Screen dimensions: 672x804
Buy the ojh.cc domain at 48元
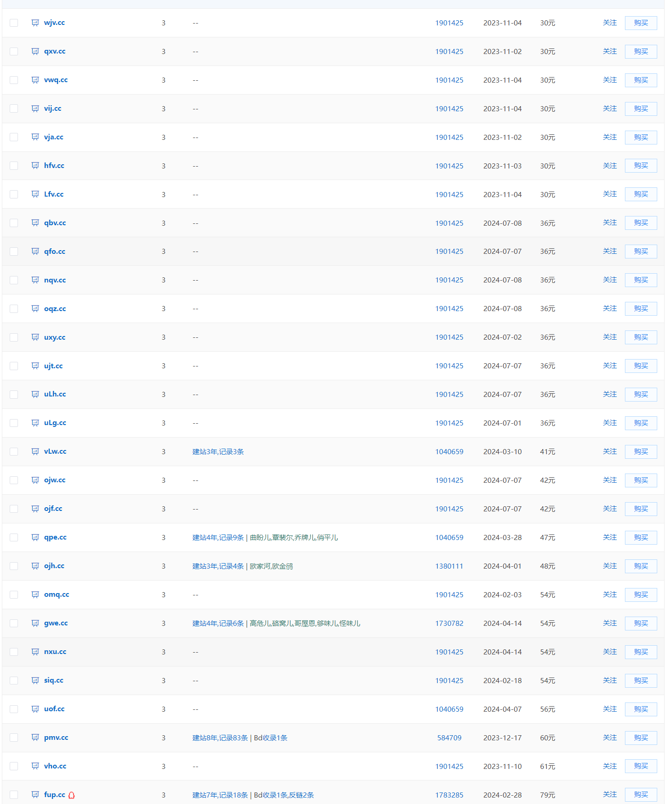(x=641, y=566)
